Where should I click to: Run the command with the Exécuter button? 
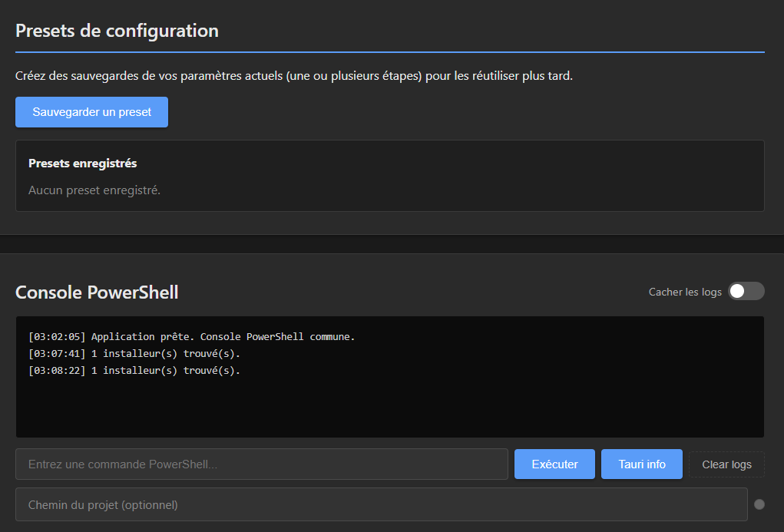click(554, 464)
